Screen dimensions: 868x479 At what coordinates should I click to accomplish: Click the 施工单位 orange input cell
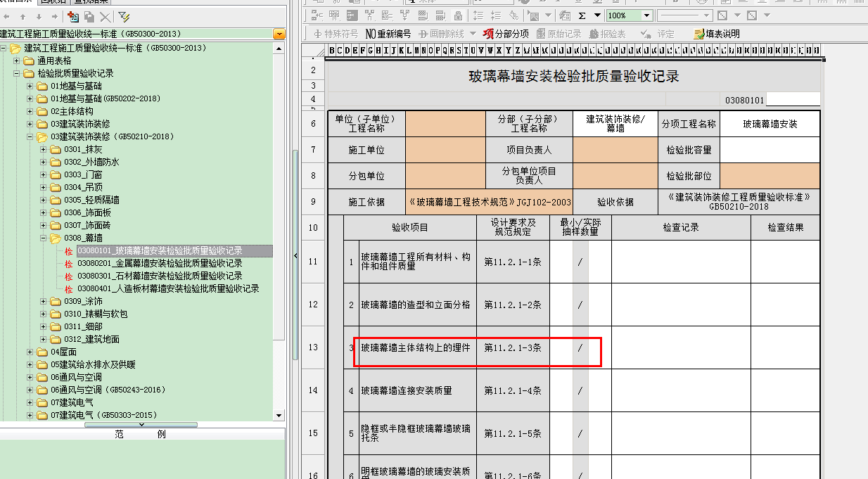click(x=445, y=150)
